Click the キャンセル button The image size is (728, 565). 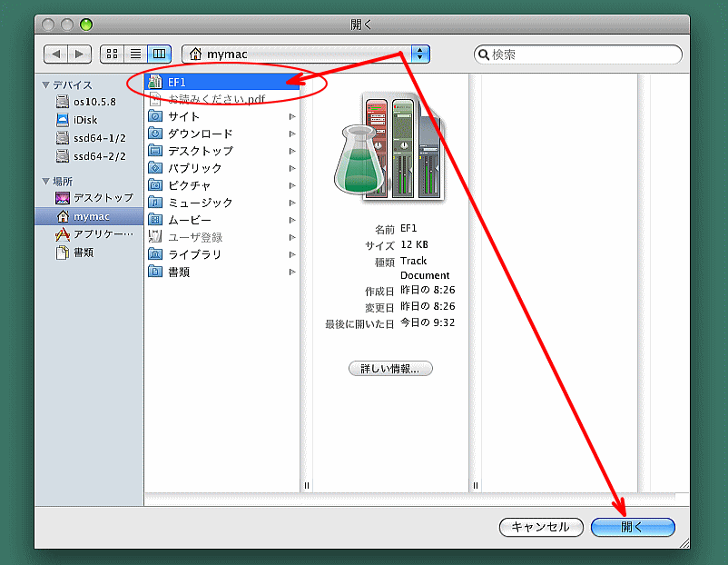coord(540,527)
